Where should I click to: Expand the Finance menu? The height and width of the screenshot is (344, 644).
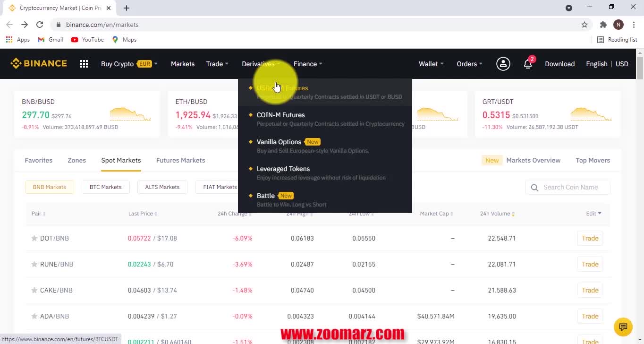pos(308,64)
